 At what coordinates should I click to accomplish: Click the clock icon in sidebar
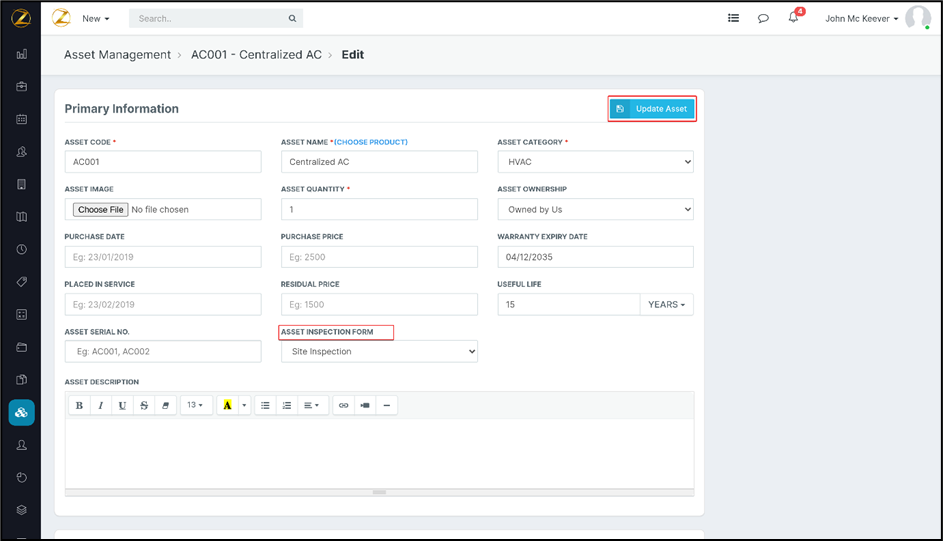click(22, 249)
